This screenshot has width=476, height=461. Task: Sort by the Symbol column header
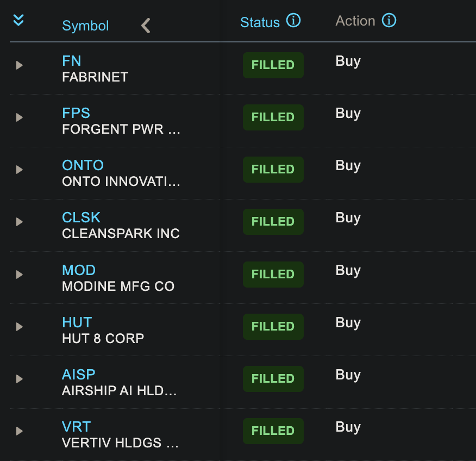(85, 26)
